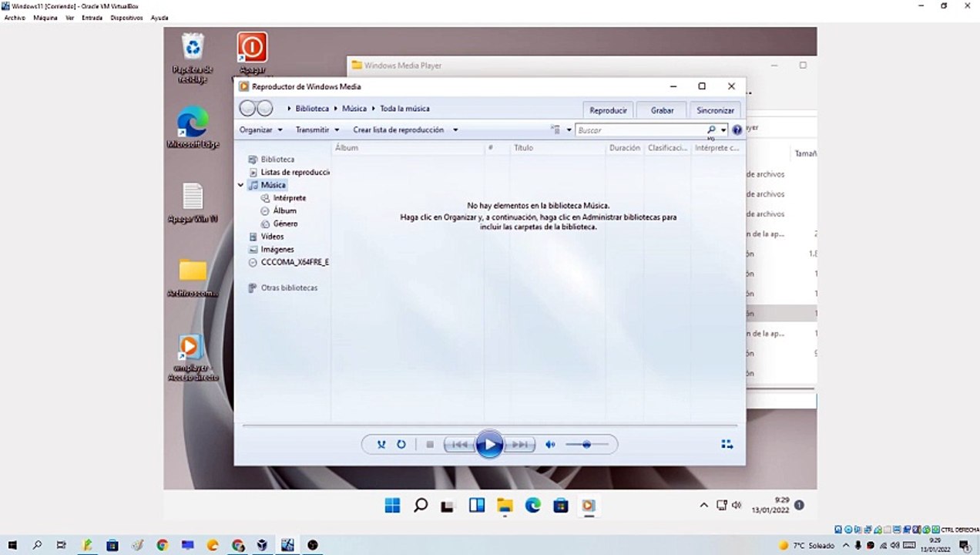980x555 pixels.
Task: Click the Next track button
Action: tap(520, 445)
